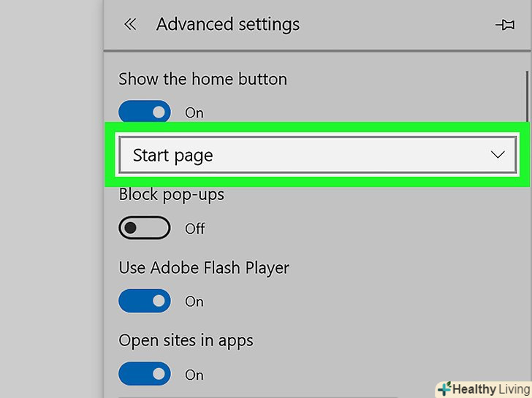This screenshot has height=398, width=532.
Task: Pin the Advanced settings pane
Action: point(504,25)
